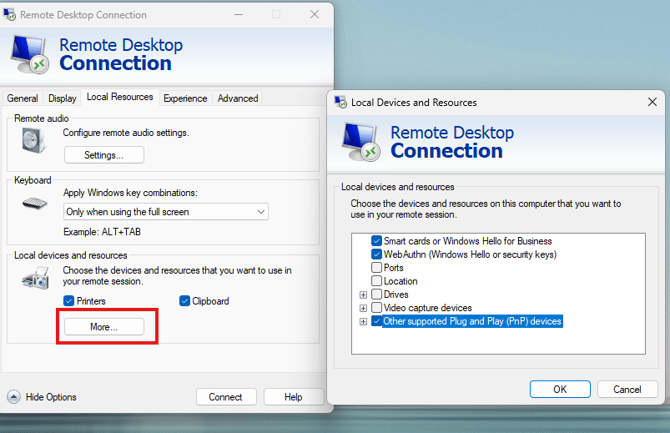Click the 'Example: ALT+TAB' text
Screen dimensions: 670x433
tap(102, 232)
